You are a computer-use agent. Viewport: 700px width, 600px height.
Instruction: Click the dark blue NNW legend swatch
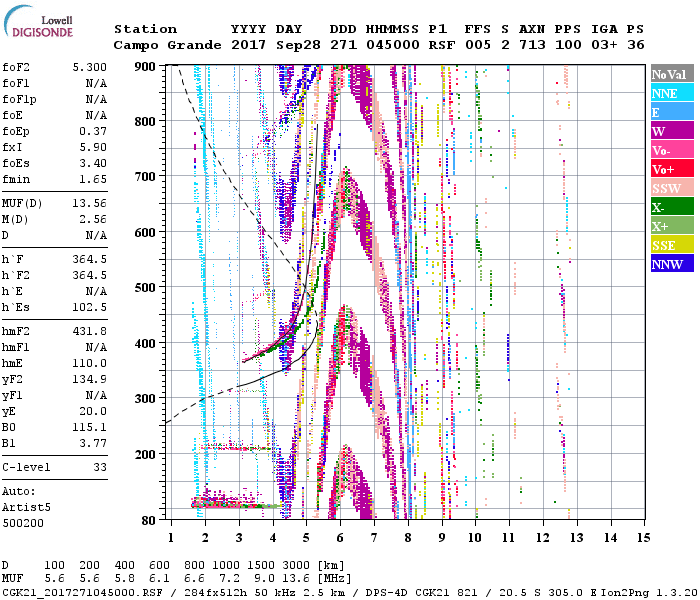point(672,264)
